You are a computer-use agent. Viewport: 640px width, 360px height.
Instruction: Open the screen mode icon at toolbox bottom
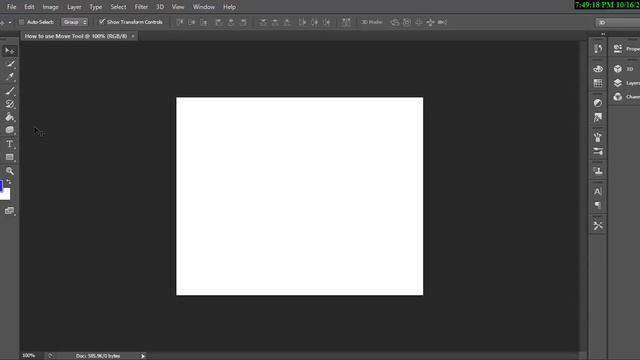[9, 211]
